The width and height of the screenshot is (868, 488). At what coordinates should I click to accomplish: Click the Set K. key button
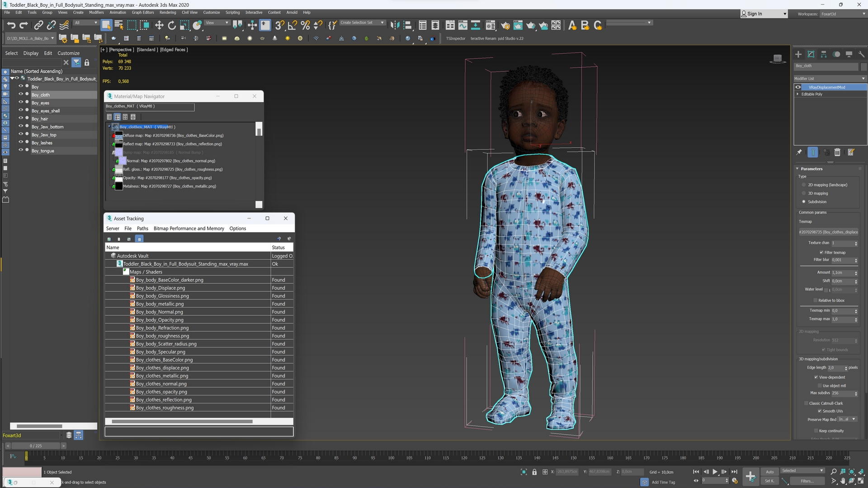[769, 481]
